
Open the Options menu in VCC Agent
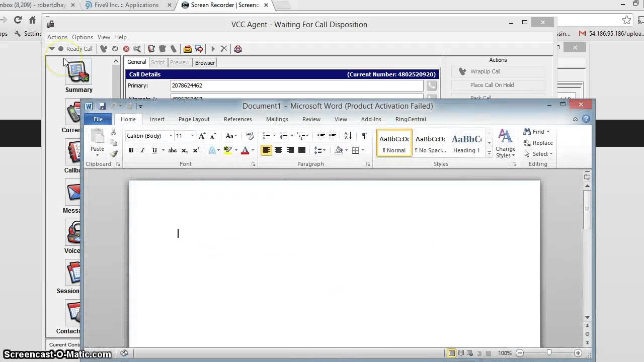[x=83, y=37]
